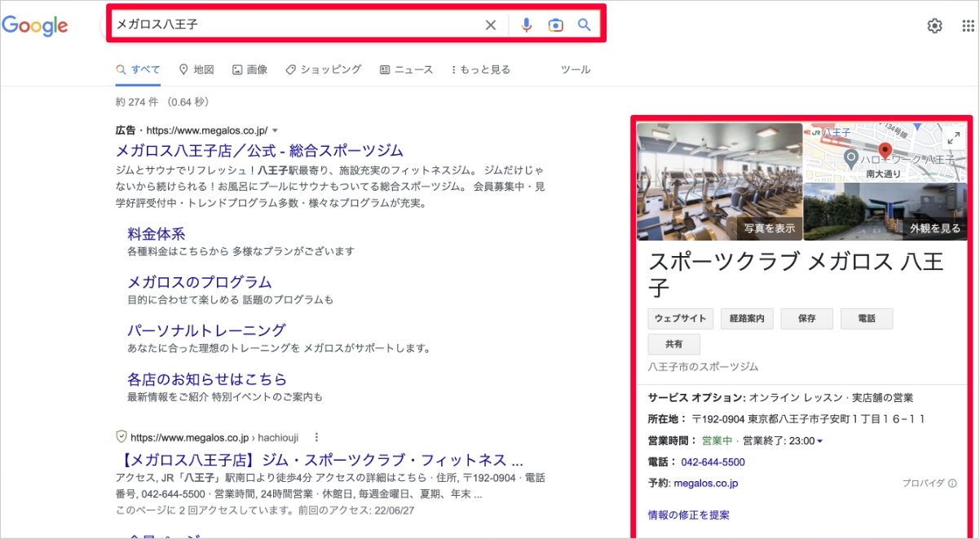Open the ad URL dropdown arrow
980x539 pixels.
coord(275,130)
